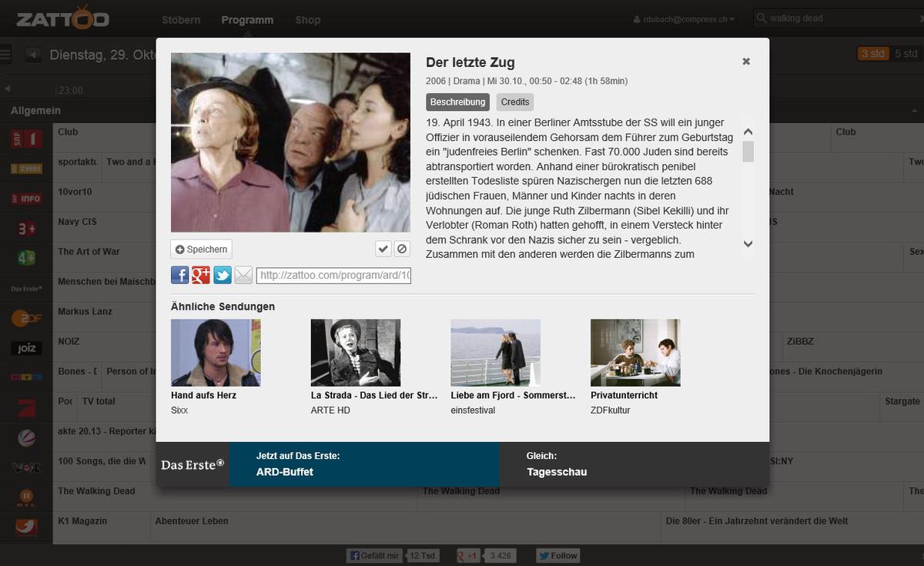
Task: Click the Privatunterricht title text
Action: [624, 395]
